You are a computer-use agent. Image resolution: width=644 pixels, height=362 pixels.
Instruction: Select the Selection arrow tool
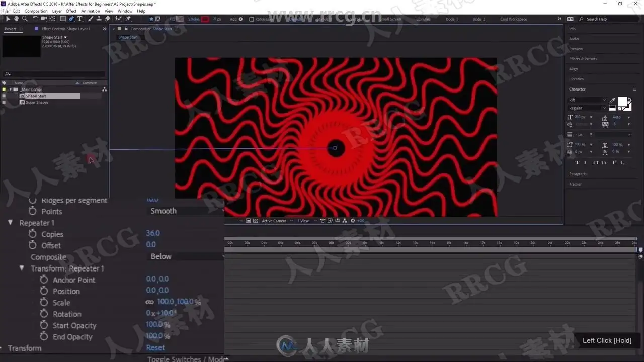click(8, 19)
